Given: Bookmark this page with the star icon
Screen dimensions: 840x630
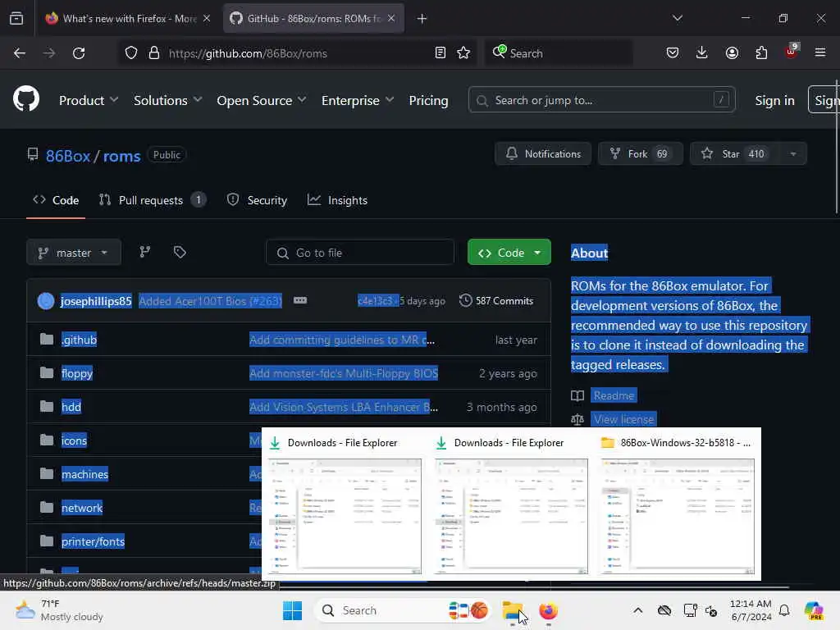Looking at the screenshot, I should point(463,53).
